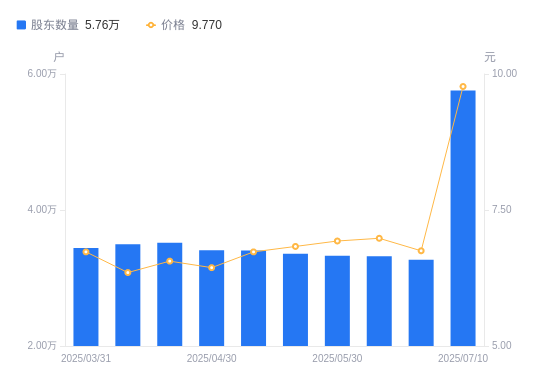Select the ninth bar before the spike
Viewport: 550px width, 381px height.
(421, 303)
